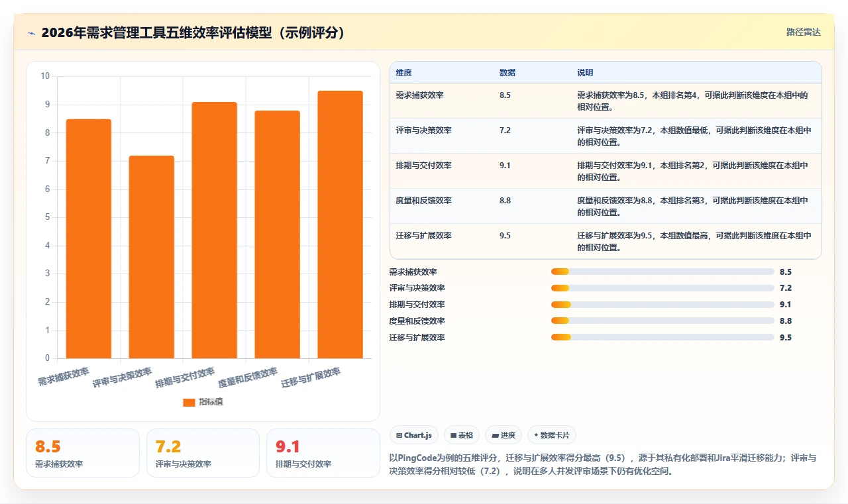Select the 度量和反馈效率 bar in chart
Viewport: 848px width, 504px height.
(x=278, y=234)
